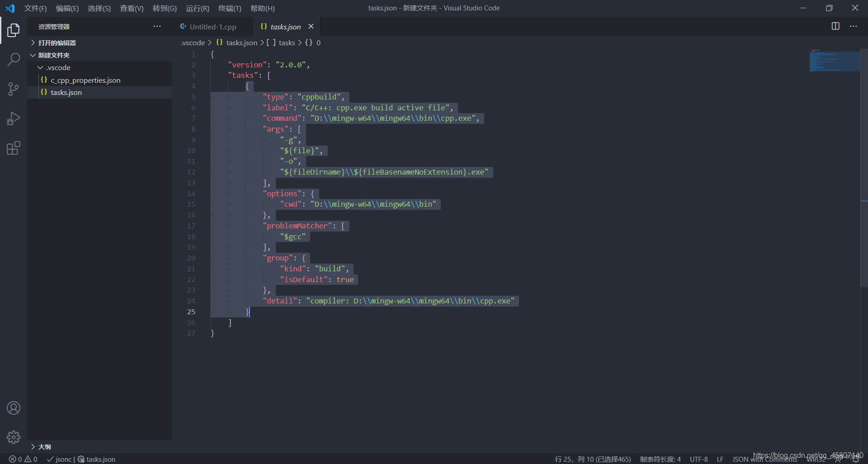Screen dimensions: 868x464
Task: Click tasks array in the breadcrumb
Action: pos(281,43)
